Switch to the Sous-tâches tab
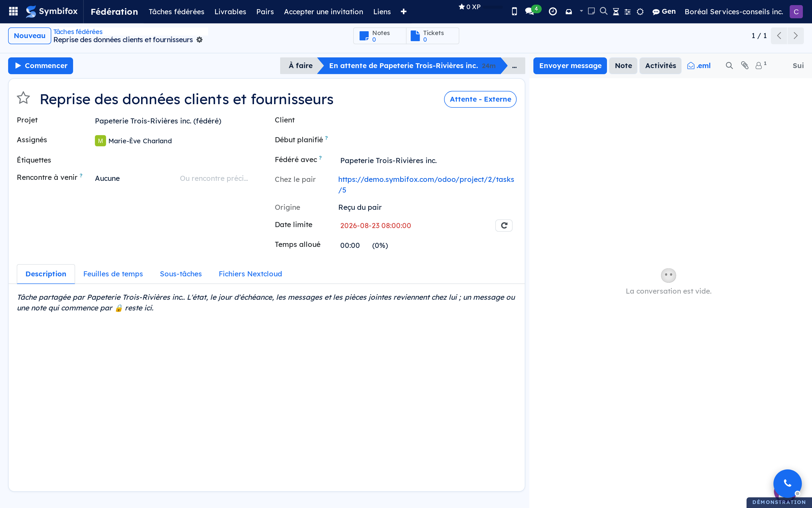 (180, 274)
